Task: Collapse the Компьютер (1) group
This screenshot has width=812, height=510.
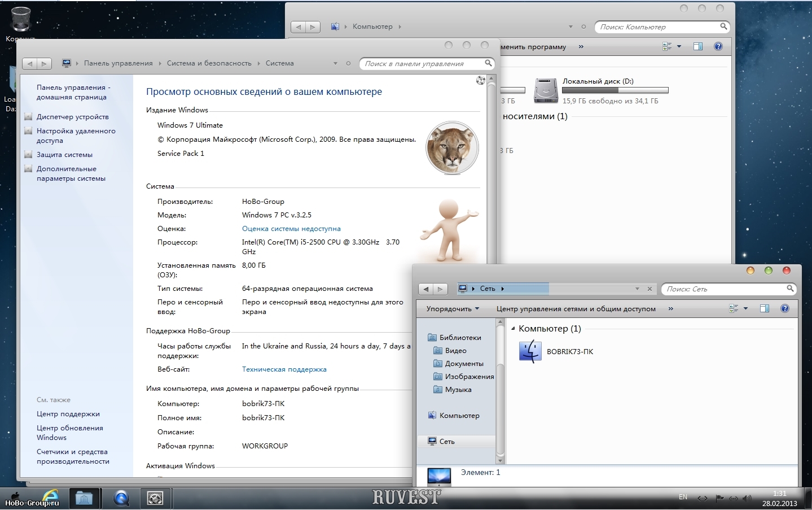Action: [x=513, y=329]
